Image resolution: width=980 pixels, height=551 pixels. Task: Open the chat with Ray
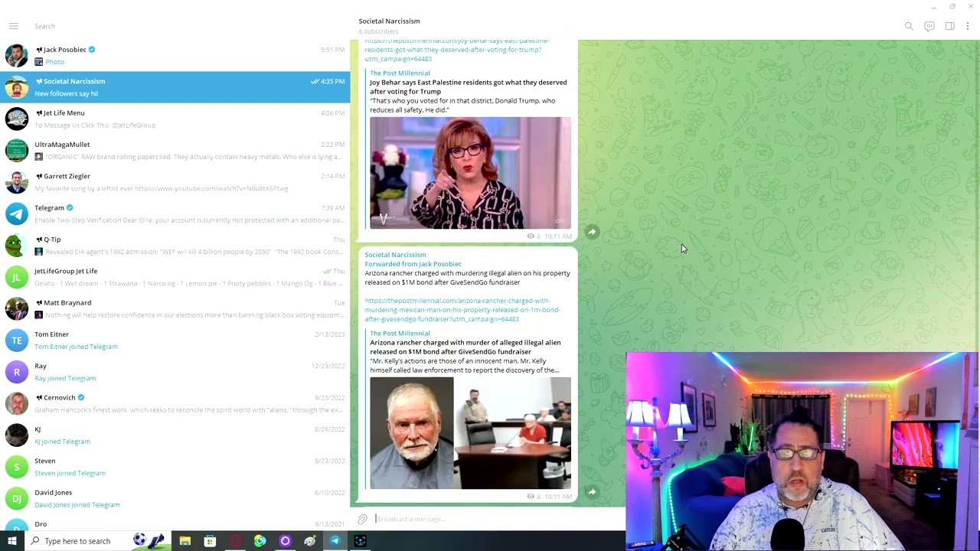pos(175,372)
